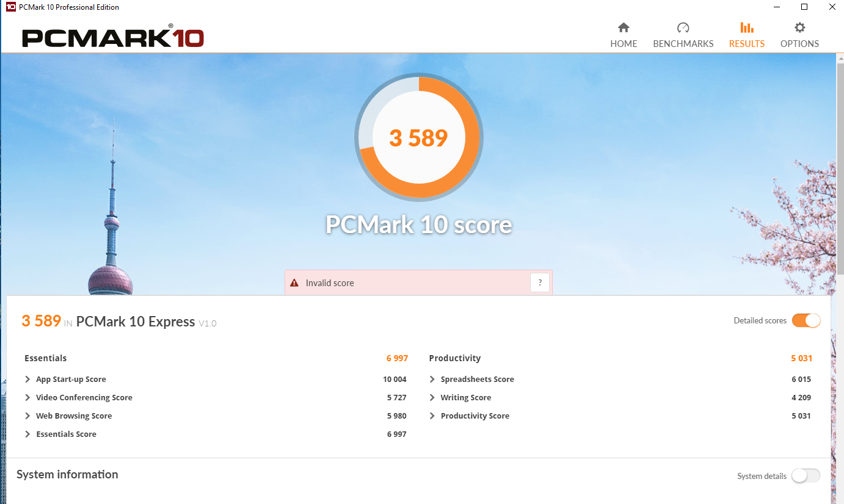Image resolution: width=844 pixels, height=504 pixels.
Task: Click the circular score gauge showing 3 589
Action: click(x=419, y=137)
